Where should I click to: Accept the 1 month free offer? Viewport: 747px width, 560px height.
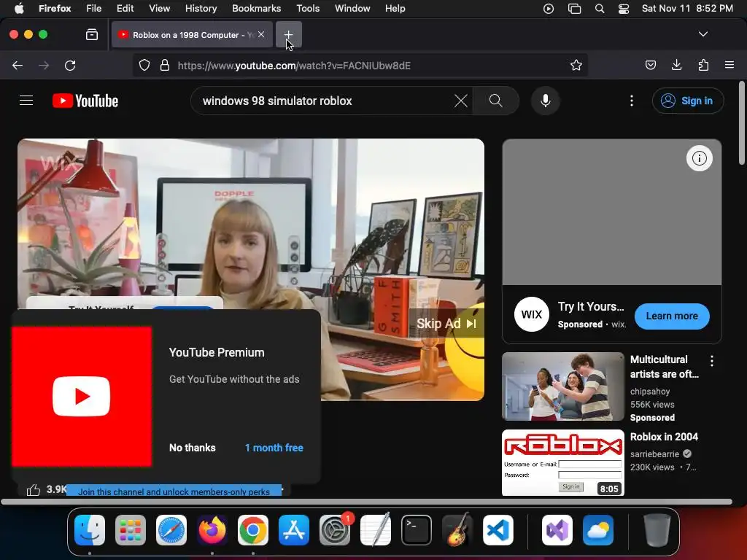(x=274, y=448)
